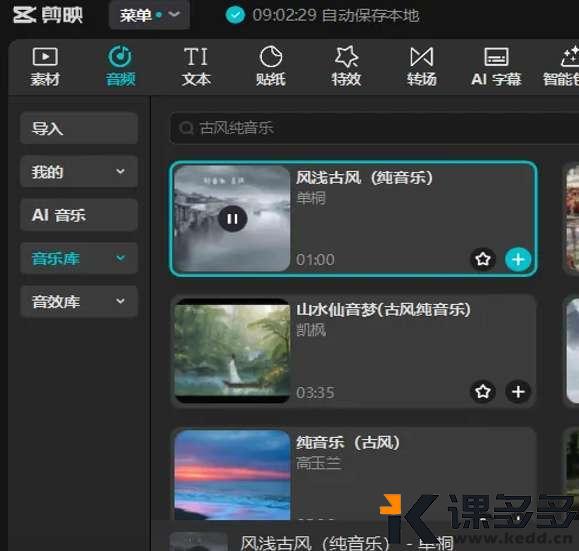Select the 风浅古风（纯音乐） title text

click(x=364, y=178)
